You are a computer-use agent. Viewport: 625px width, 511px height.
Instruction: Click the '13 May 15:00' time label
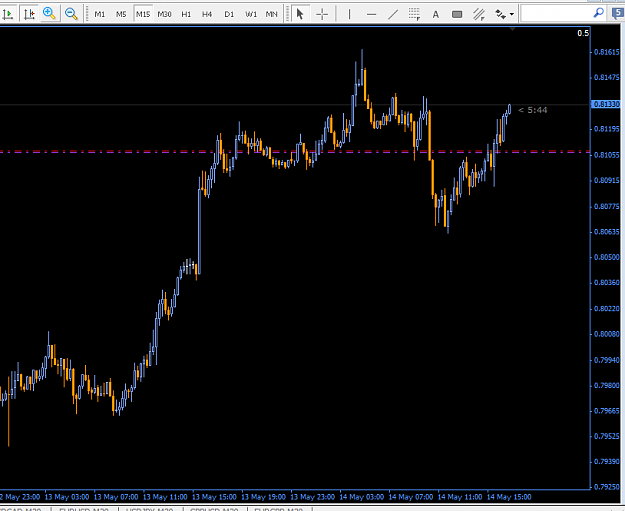(x=214, y=497)
